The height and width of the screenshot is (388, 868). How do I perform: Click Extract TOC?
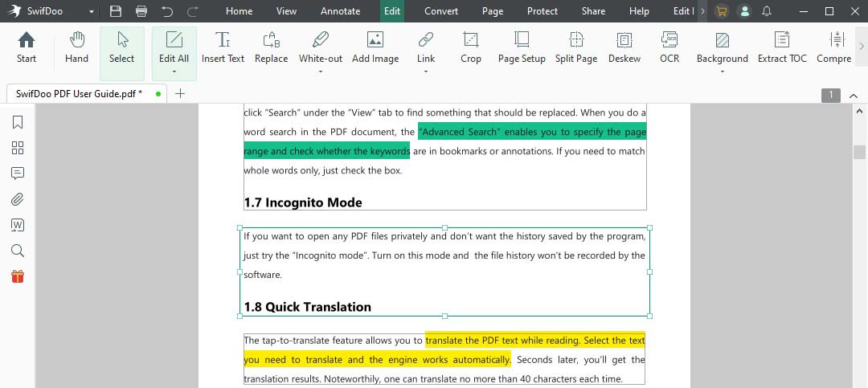(782, 47)
